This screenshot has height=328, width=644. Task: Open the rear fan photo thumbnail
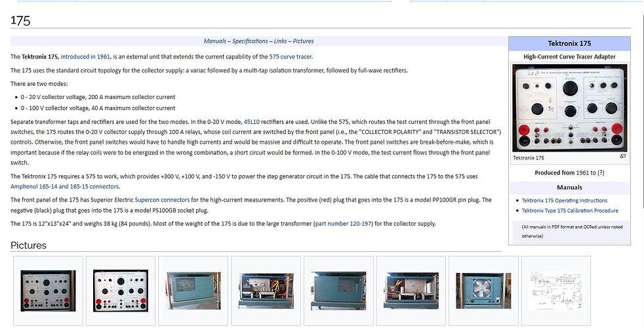pyautogui.click(x=483, y=291)
